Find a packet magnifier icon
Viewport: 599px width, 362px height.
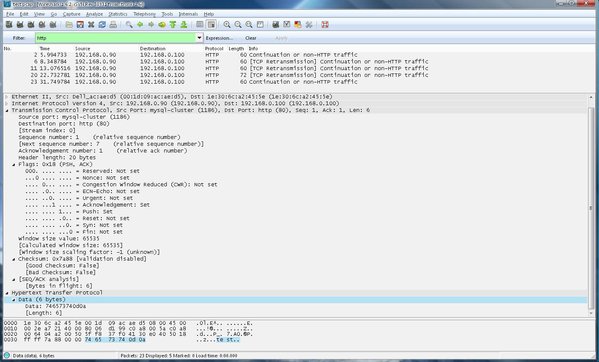click(x=129, y=24)
